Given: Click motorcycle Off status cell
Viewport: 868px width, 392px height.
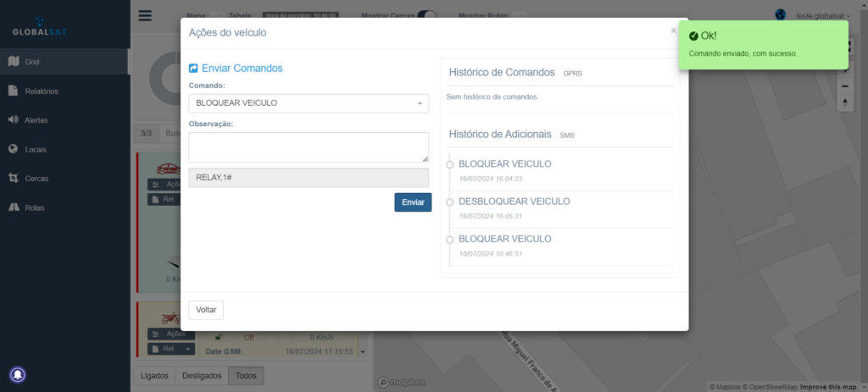Looking at the screenshot, I should (248, 337).
